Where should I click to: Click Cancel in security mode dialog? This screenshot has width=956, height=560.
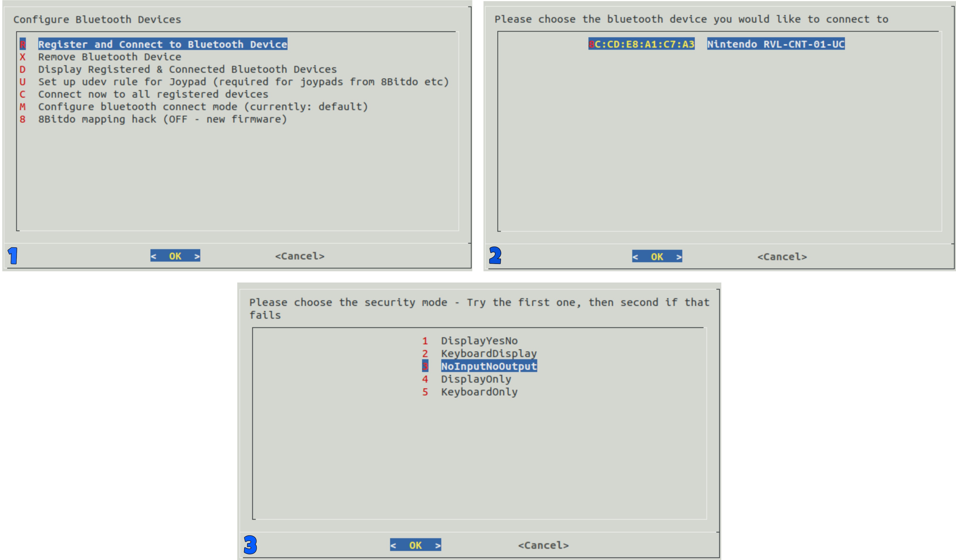click(543, 546)
